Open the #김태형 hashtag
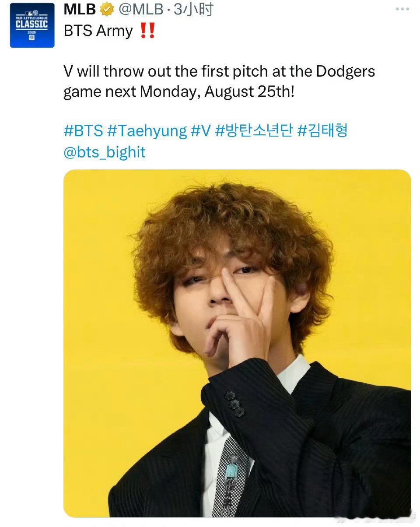The image size is (420, 527). click(322, 131)
